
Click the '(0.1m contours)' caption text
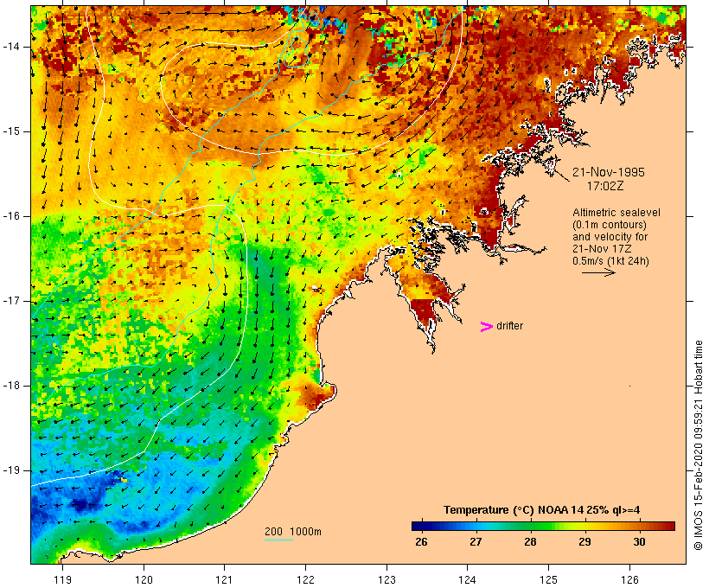click(x=609, y=225)
